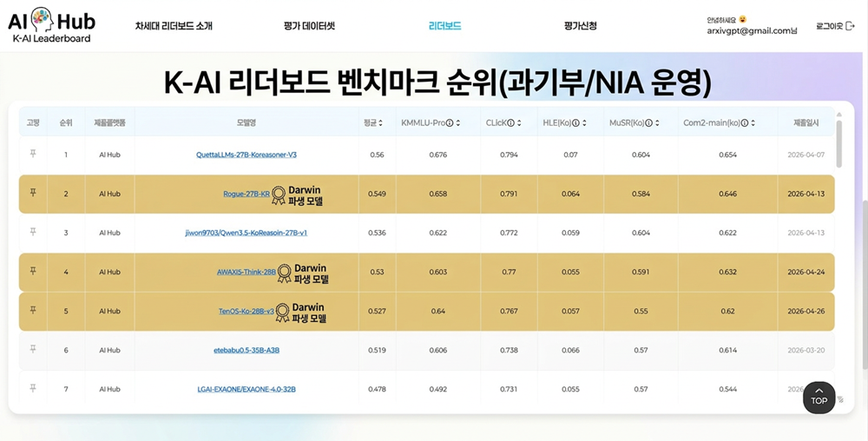Image resolution: width=868 pixels, height=441 pixels.
Task: Sort by HLE(Ko) column arrows
Action: coord(584,123)
